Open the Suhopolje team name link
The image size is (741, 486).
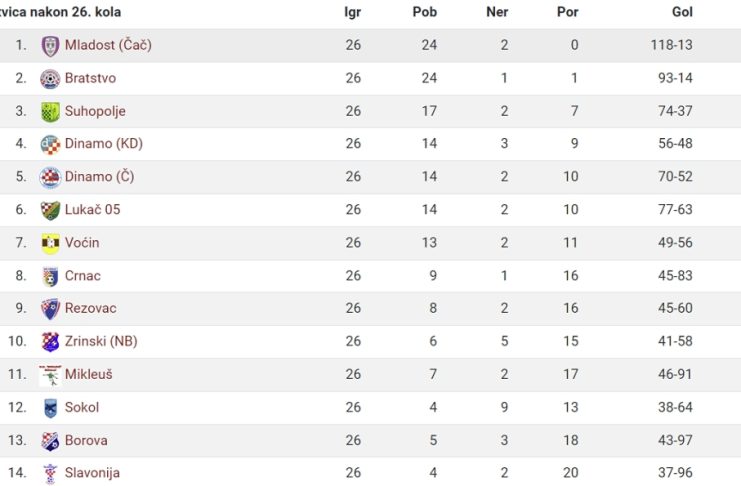(95, 111)
